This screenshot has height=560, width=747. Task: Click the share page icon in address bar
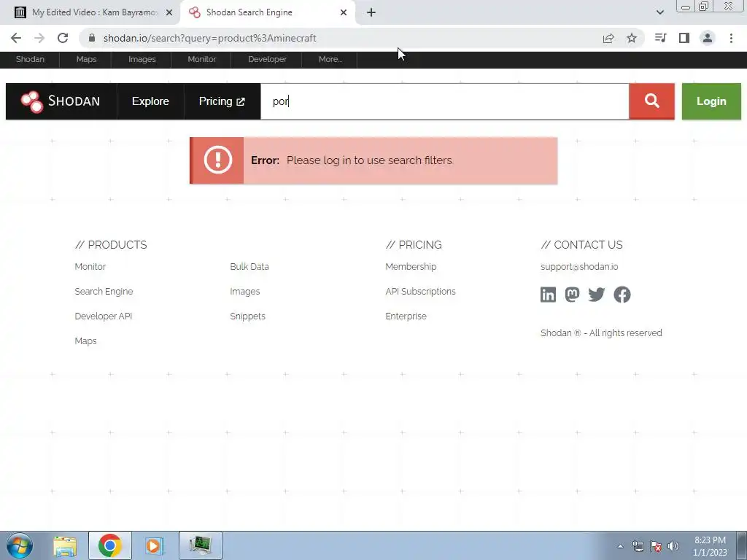click(x=608, y=38)
